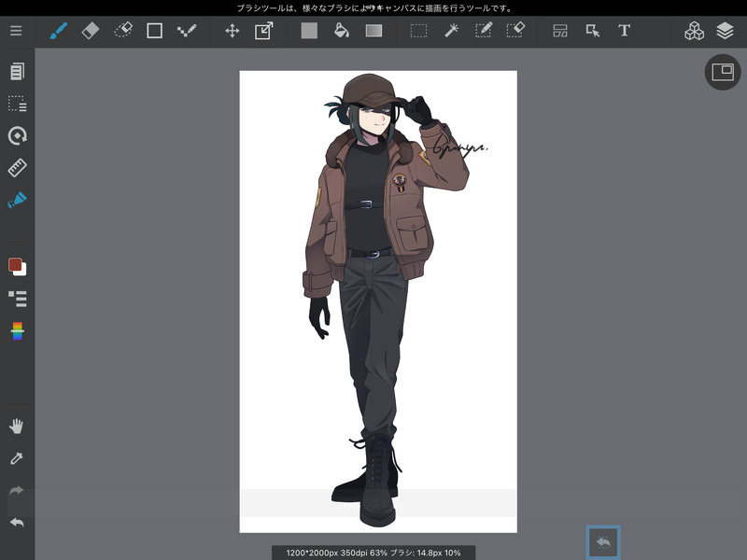Select the Hand pan tool
747x560 pixels.
tap(17, 427)
